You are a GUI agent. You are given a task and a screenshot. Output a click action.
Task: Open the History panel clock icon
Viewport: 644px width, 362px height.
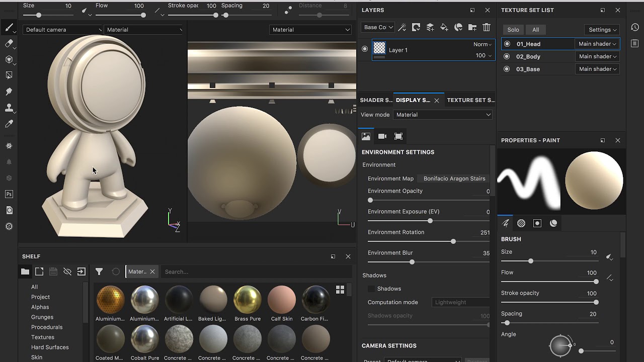(635, 28)
